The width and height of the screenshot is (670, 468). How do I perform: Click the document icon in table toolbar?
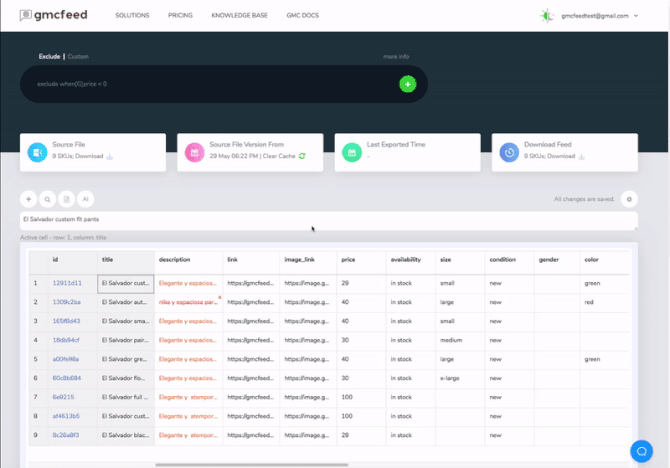pos(66,199)
